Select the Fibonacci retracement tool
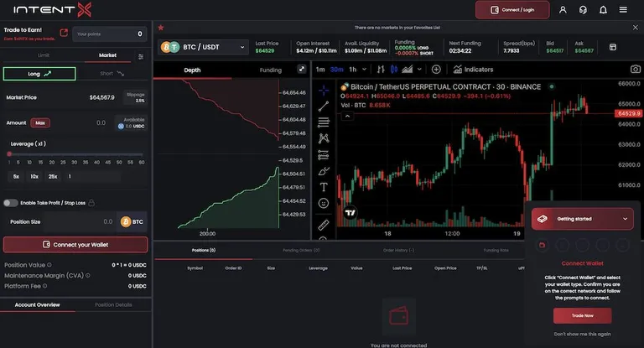This screenshot has width=644, height=348. [324, 122]
